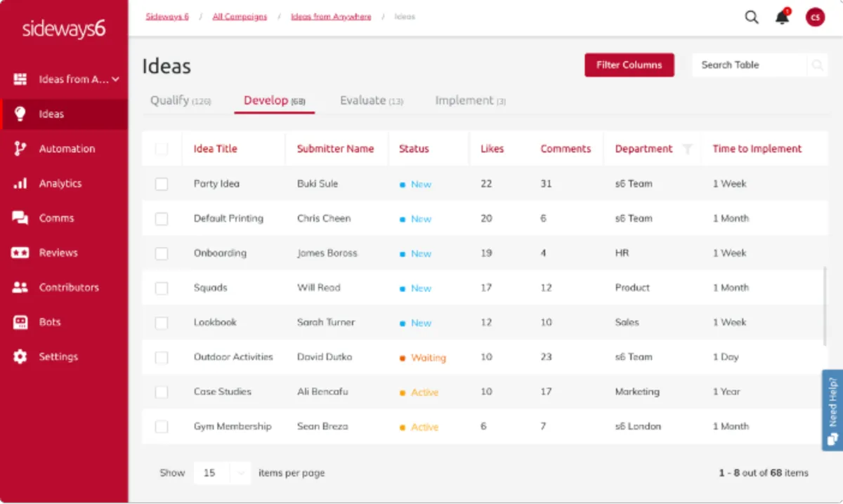Click the Waiting status of Outdoor Activities
843x504 pixels.
coord(423,358)
